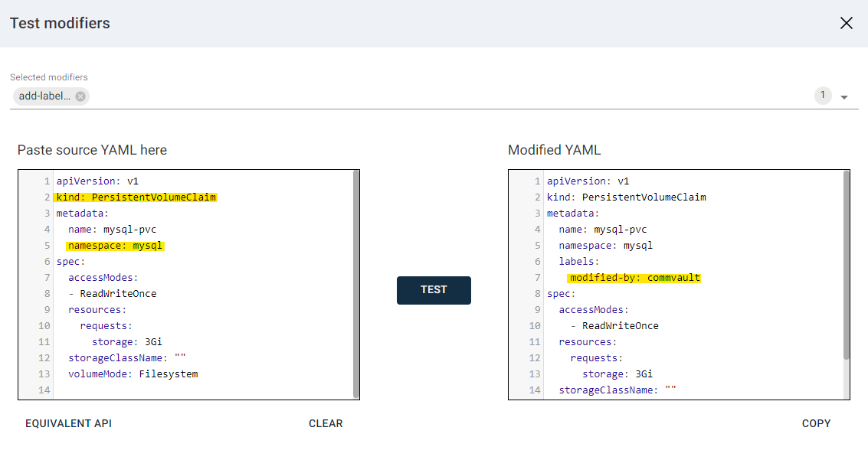Open the EQUIVALENT API view
Screen dimensions: 868x473
pyautogui.click(x=68, y=423)
